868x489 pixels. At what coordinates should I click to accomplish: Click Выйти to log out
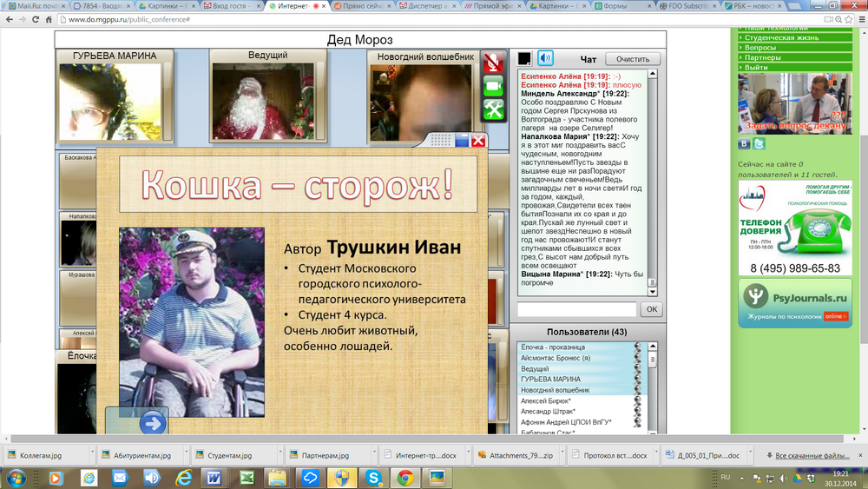coord(795,68)
